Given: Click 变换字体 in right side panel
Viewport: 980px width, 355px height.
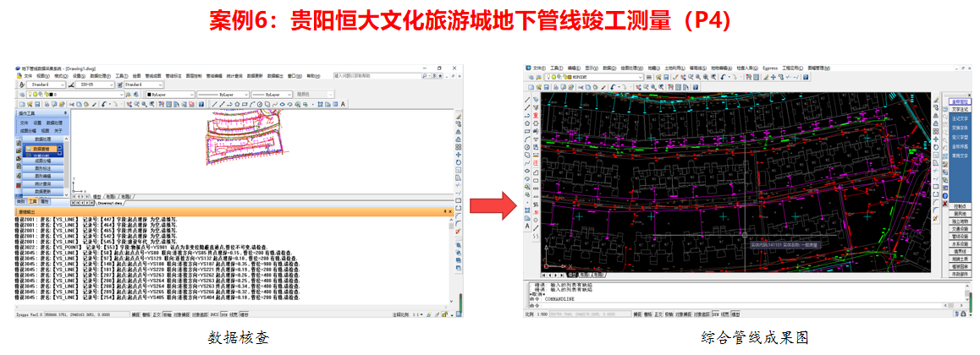Looking at the screenshot, I should point(960,128).
